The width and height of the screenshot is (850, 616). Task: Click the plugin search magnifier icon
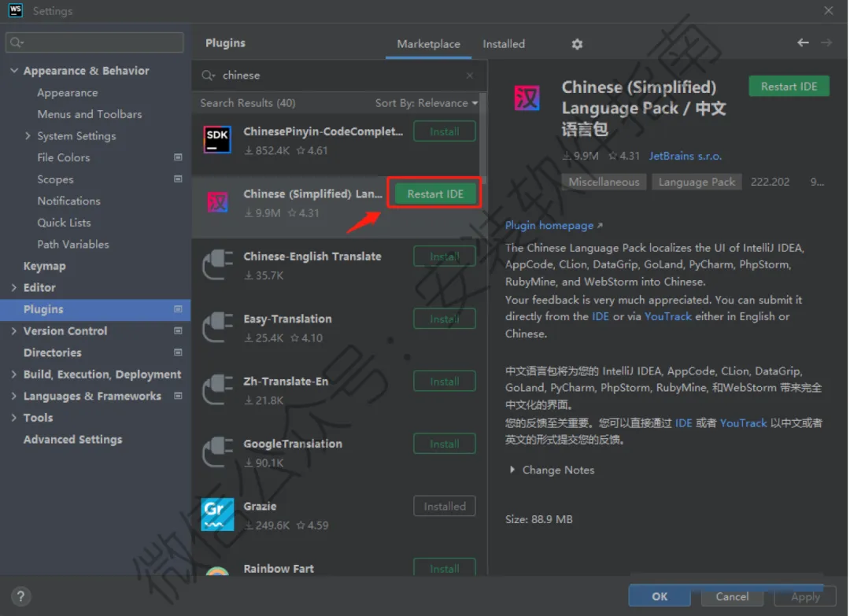[208, 76]
